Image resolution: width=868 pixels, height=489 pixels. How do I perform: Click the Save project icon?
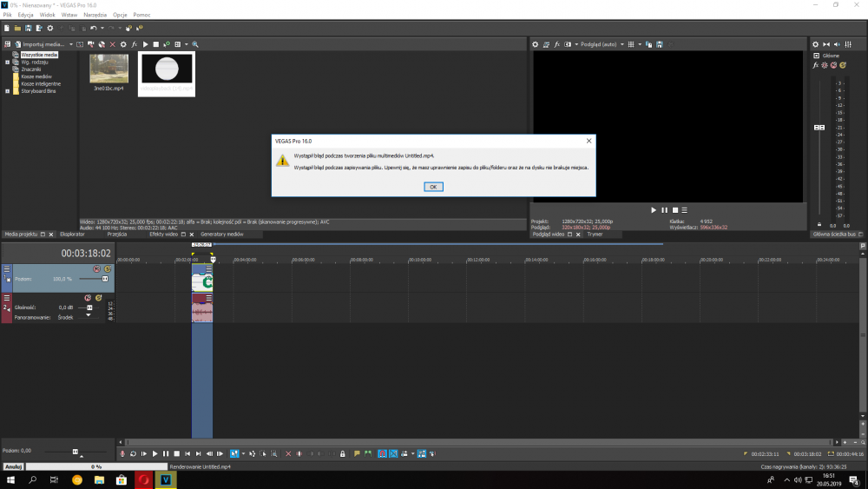pyautogui.click(x=28, y=28)
